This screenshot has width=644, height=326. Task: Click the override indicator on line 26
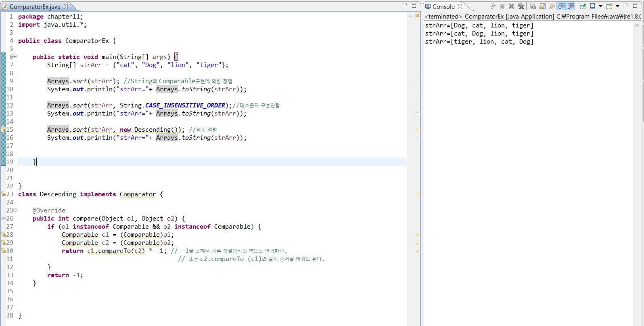pyautogui.click(x=3, y=219)
